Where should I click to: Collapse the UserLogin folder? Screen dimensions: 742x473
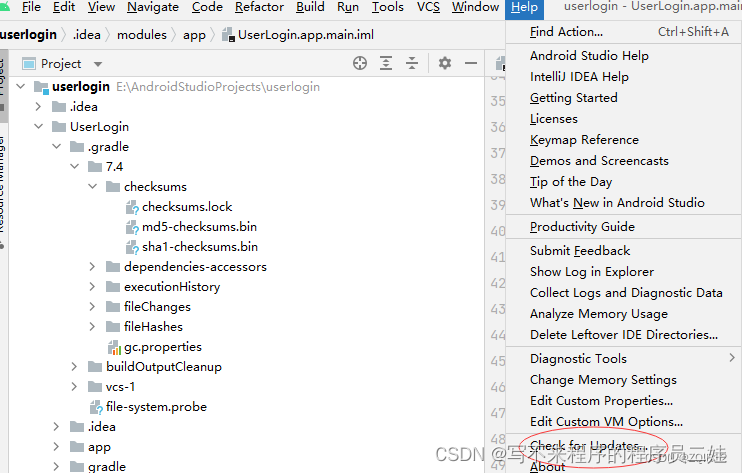click(x=39, y=126)
